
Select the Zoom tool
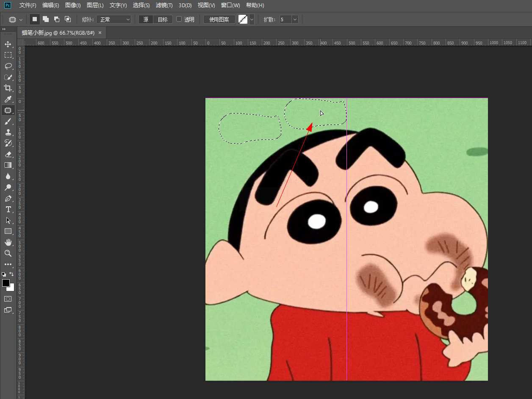[x=8, y=253]
